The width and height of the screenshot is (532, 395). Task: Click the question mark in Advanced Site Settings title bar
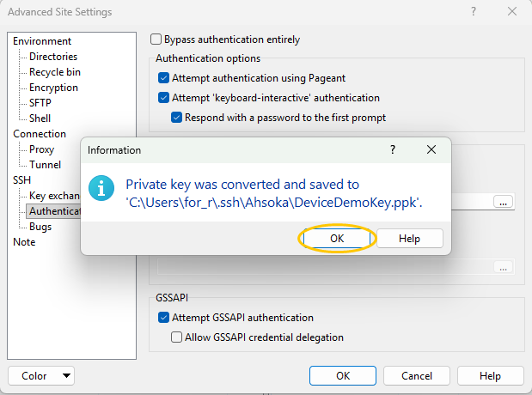pos(474,11)
